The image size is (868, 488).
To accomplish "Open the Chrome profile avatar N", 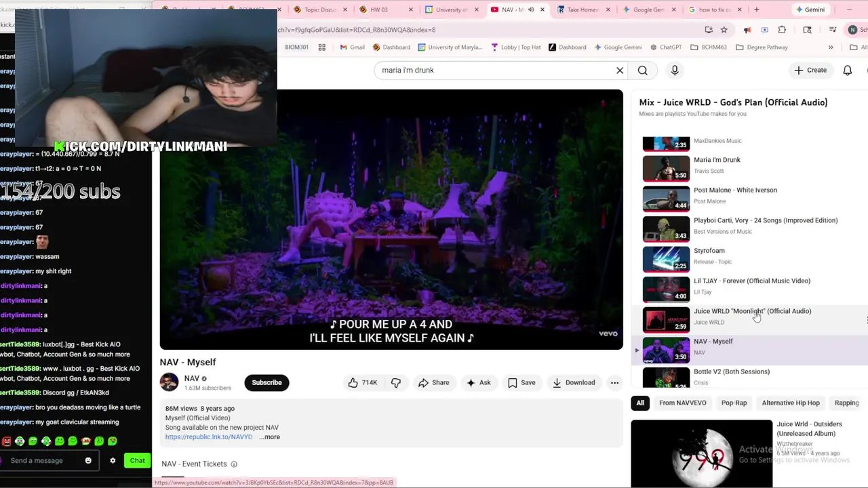I will (x=852, y=30).
